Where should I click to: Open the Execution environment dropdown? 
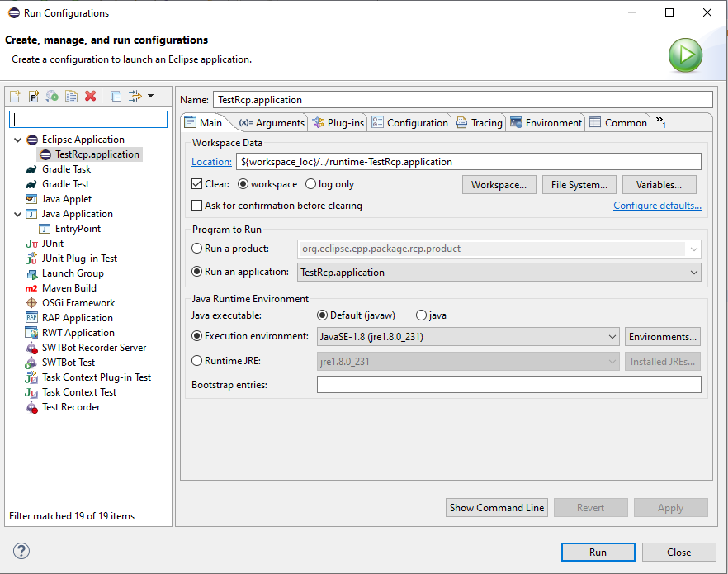(611, 337)
